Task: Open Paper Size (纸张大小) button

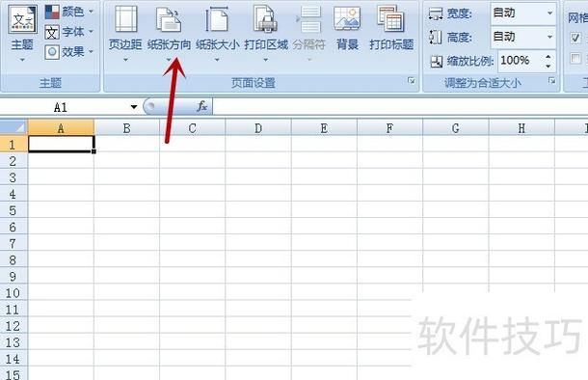Action: (x=217, y=32)
